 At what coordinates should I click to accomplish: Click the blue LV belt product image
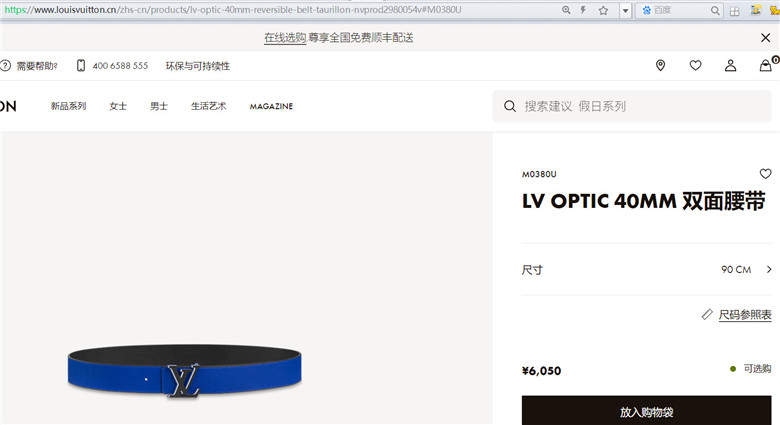[185, 371]
